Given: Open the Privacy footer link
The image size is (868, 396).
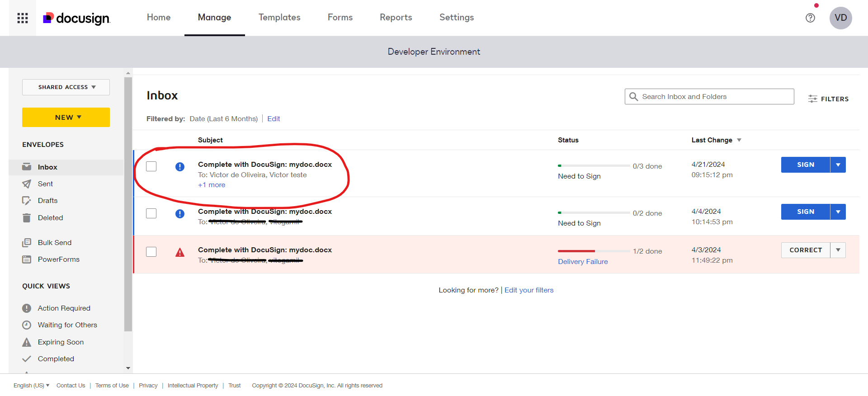Looking at the screenshot, I should (x=148, y=386).
